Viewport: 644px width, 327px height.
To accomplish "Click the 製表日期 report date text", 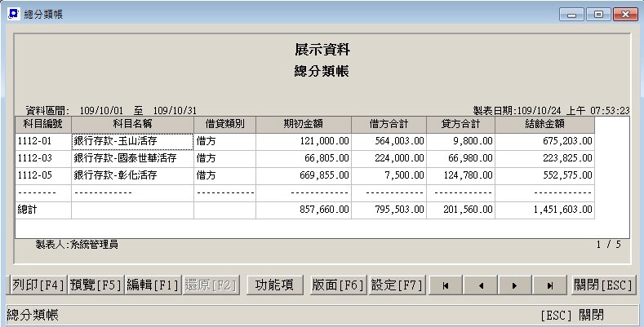I will [551, 111].
